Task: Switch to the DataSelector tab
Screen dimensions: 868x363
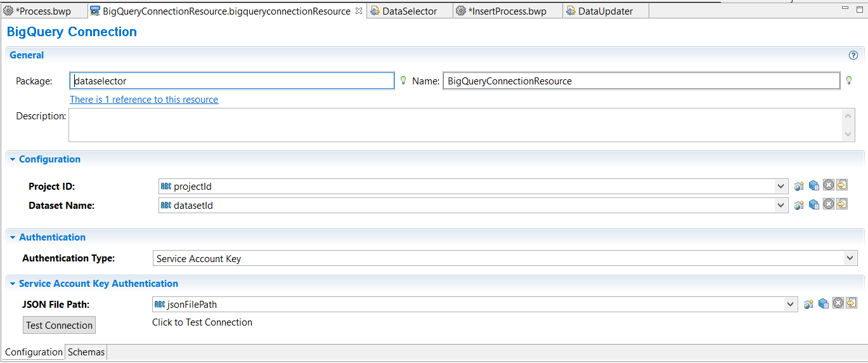Action: pyautogui.click(x=410, y=11)
